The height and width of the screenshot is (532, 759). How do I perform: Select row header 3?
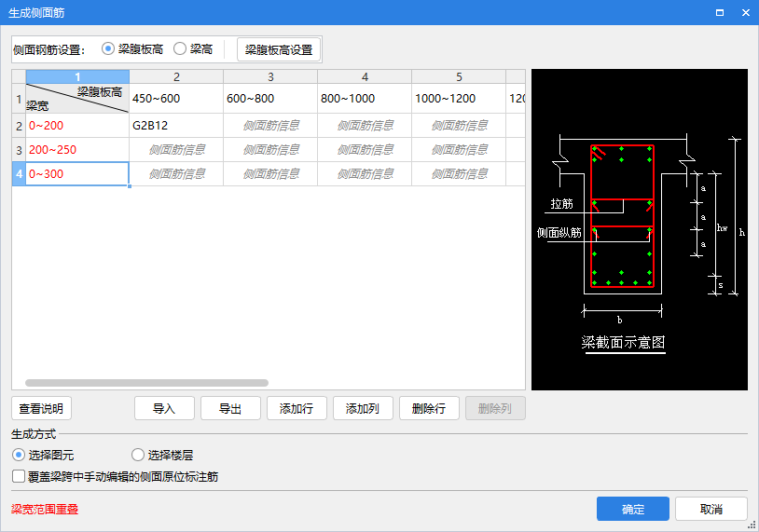pyautogui.click(x=19, y=150)
